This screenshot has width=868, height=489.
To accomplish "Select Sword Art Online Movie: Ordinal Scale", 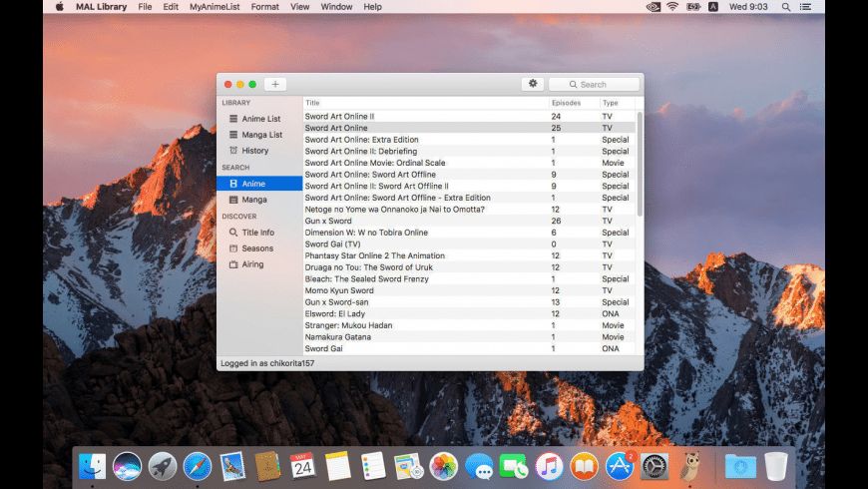I will tap(470, 163).
